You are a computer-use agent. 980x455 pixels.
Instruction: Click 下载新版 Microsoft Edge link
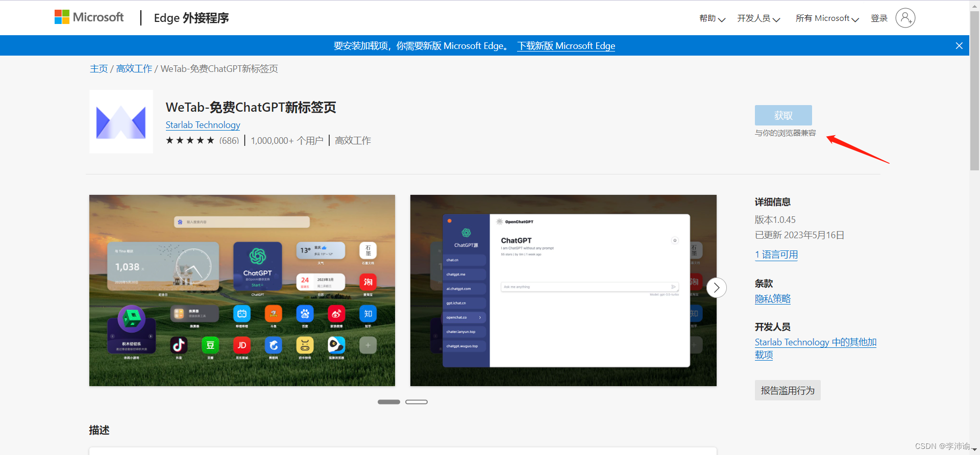point(566,46)
